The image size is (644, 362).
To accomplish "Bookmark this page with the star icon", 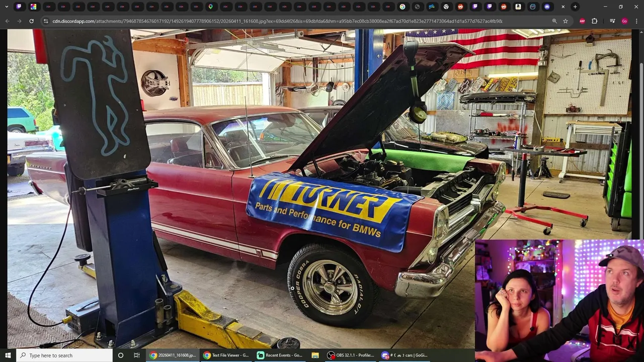I will [566, 21].
